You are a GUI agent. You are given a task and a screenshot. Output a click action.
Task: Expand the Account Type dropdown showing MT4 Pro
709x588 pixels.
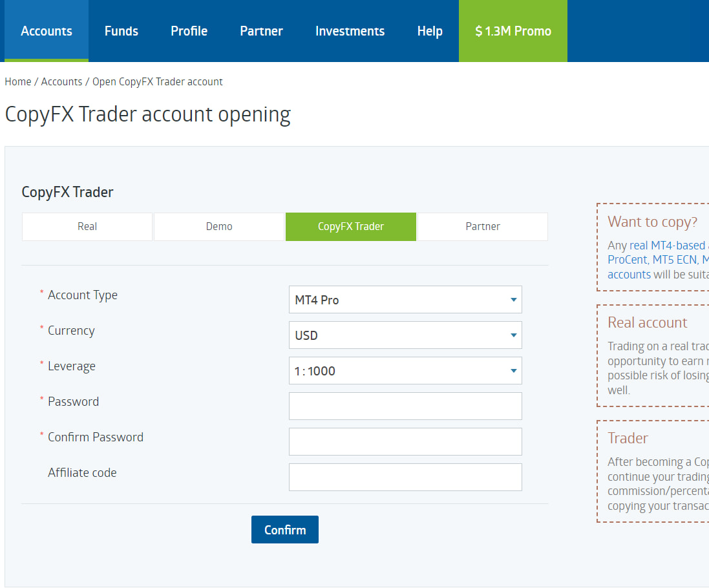[405, 300]
